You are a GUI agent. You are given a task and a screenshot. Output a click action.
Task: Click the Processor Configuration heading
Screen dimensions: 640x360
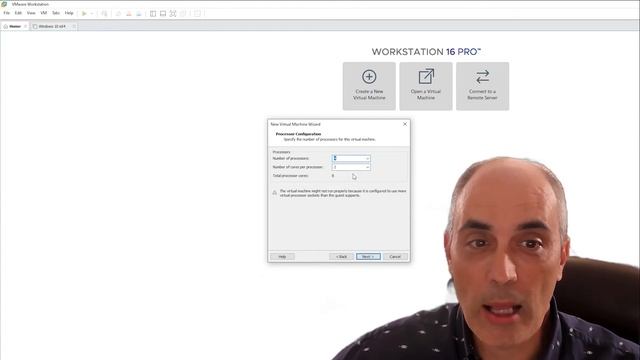[298, 134]
